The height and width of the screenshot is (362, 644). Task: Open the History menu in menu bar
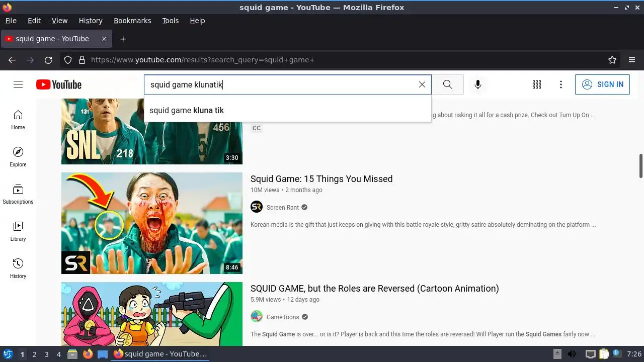(x=91, y=21)
